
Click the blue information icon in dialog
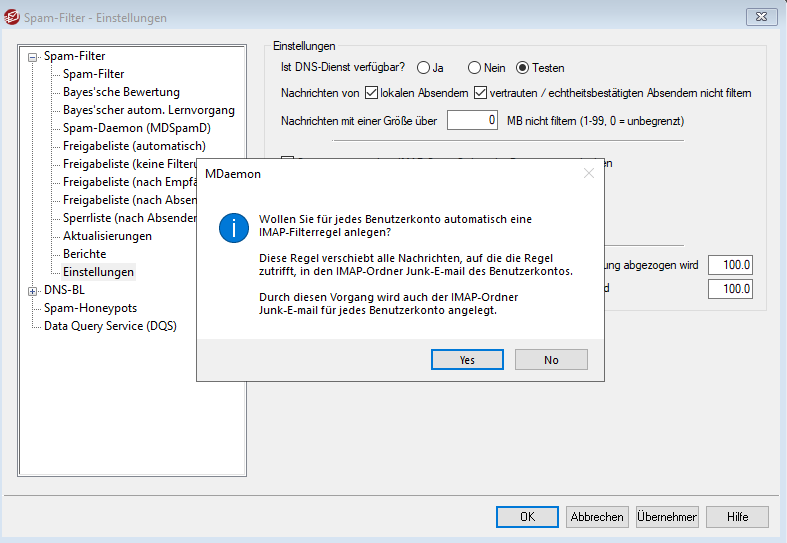233,229
